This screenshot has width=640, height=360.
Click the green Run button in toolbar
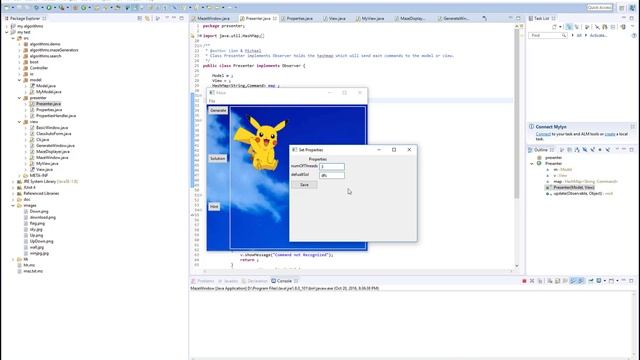point(49,7)
